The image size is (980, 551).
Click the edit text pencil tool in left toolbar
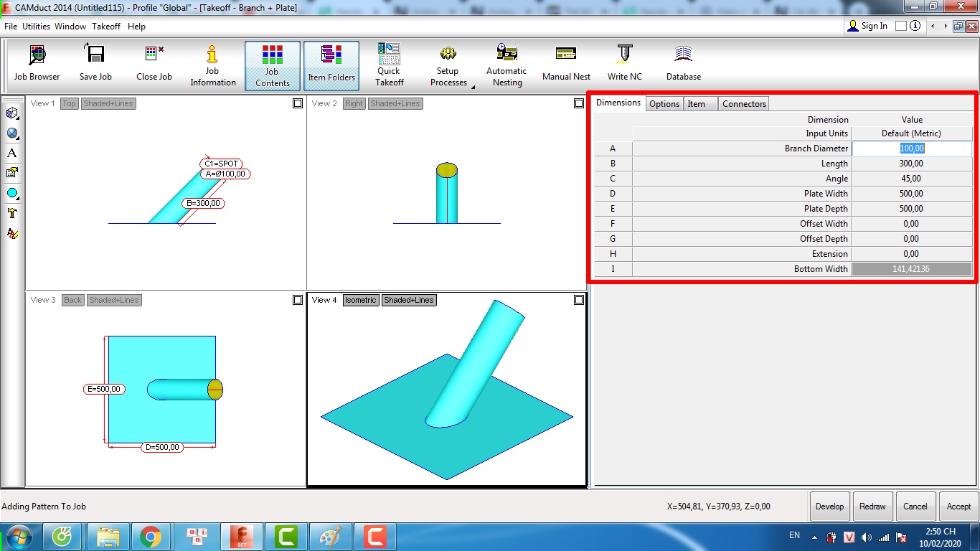point(12,233)
